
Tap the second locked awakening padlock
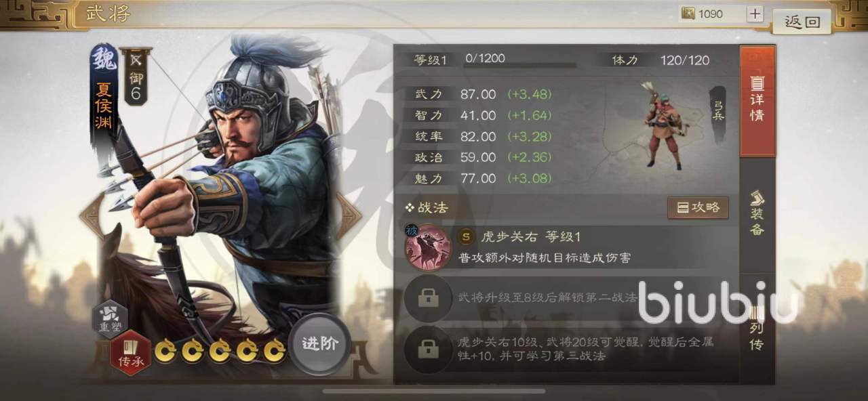[428, 349]
